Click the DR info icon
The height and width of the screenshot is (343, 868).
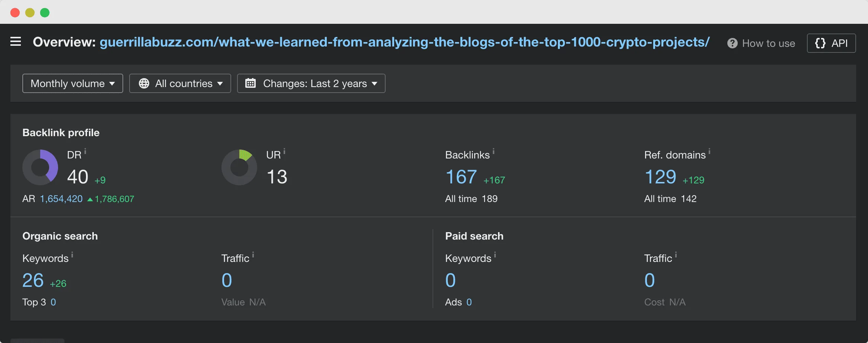[x=85, y=151]
